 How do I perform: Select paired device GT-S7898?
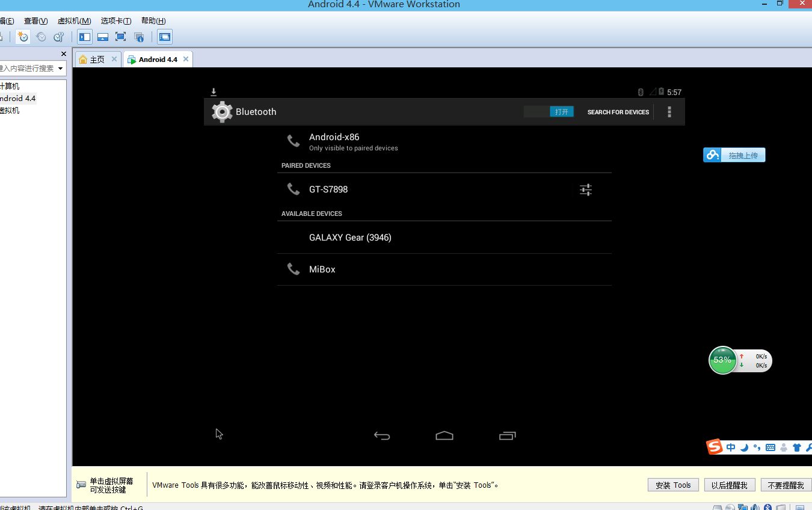coord(425,189)
